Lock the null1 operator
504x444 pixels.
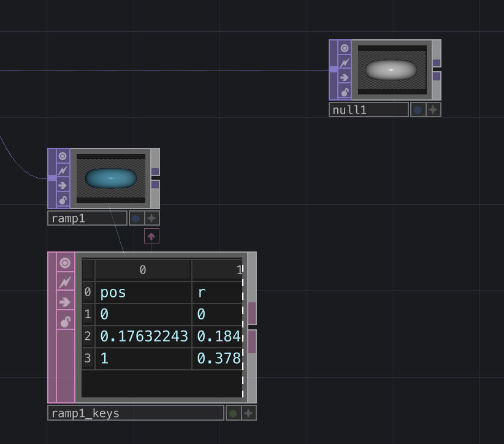[x=345, y=93]
